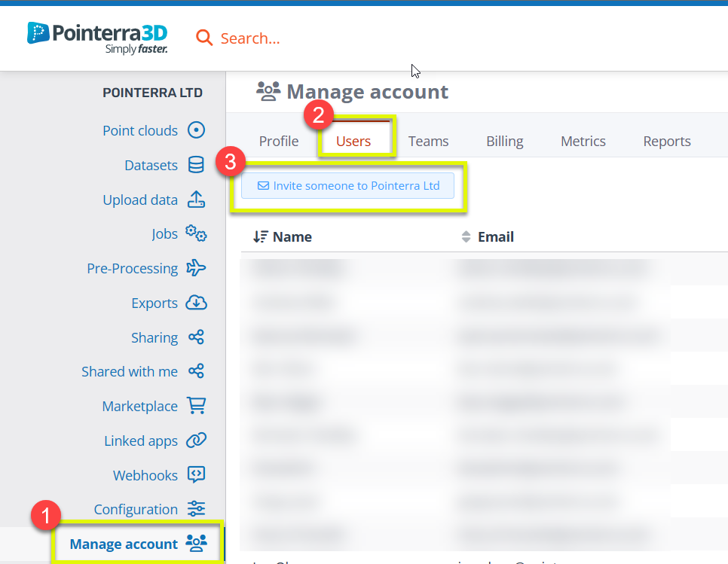
Task: Click the envelope icon in invite button
Action: [x=263, y=185]
